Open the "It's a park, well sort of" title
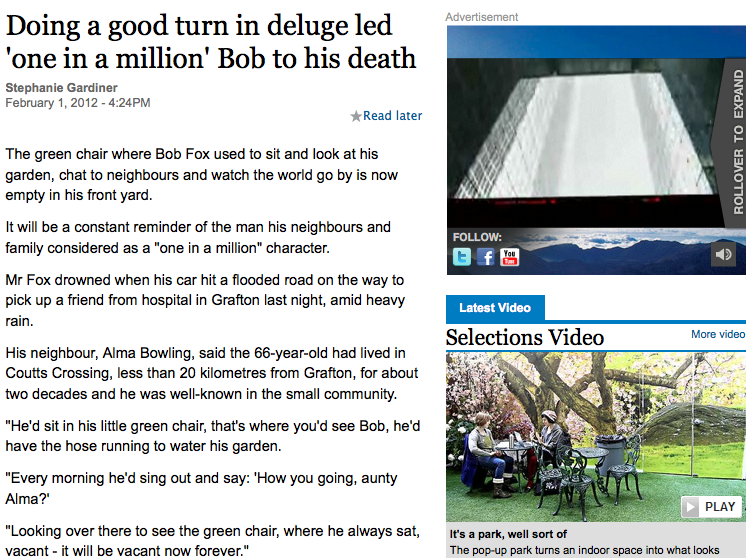Viewport: 751px width, 558px height. (x=508, y=534)
